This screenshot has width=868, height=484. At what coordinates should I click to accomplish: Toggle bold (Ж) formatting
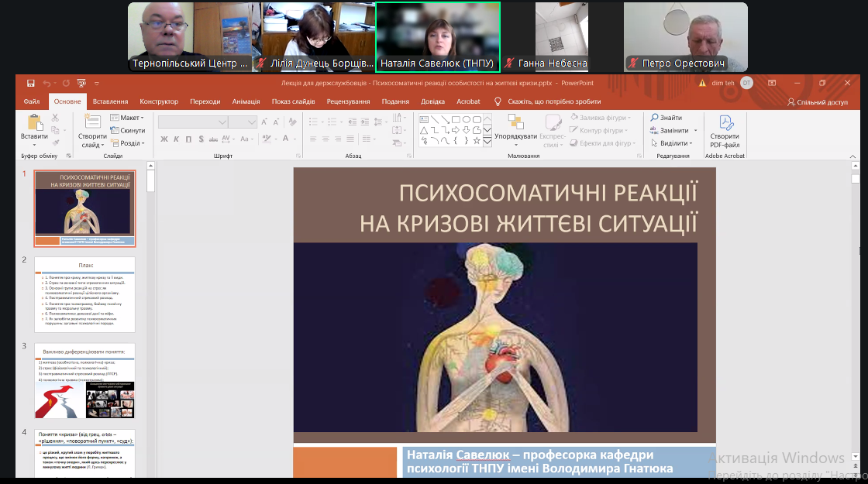164,139
